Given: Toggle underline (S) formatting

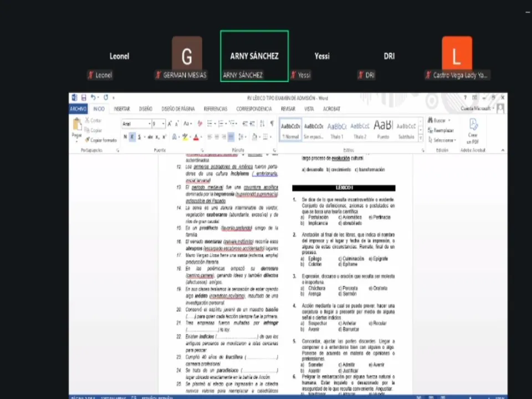Looking at the screenshot, I should (139, 137).
